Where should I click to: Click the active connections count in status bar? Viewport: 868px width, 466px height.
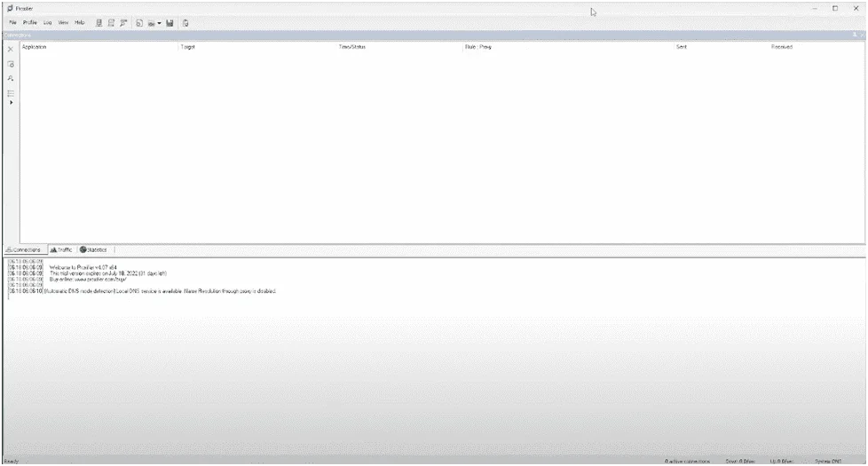click(687, 461)
